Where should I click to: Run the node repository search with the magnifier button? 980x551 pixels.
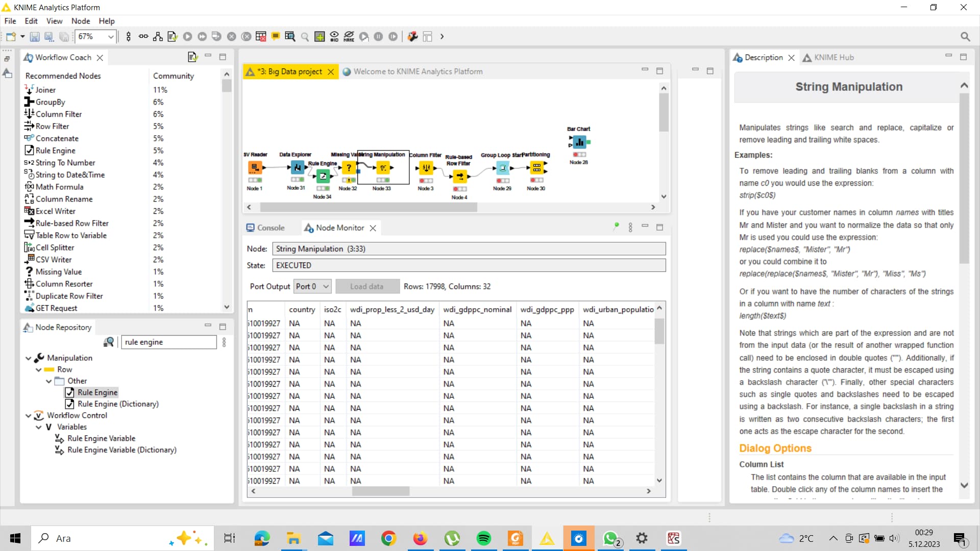[x=109, y=342]
